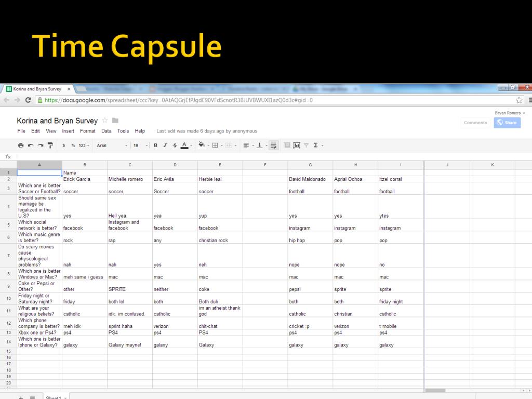Open the Arial font dropdown
The height and width of the screenshot is (399, 532).
pyautogui.click(x=112, y=145)
